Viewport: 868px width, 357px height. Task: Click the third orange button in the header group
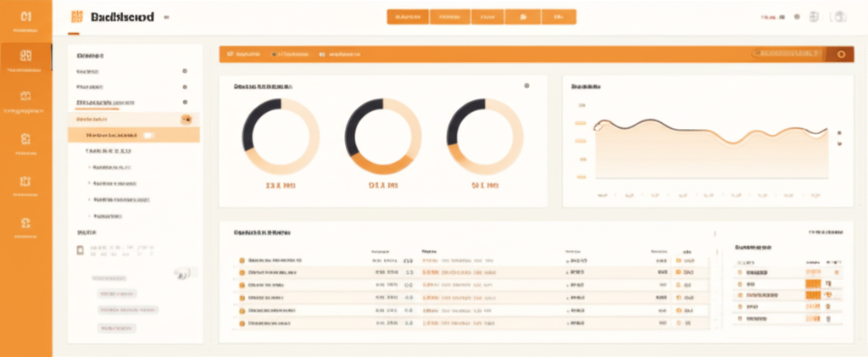coord(487,17)
